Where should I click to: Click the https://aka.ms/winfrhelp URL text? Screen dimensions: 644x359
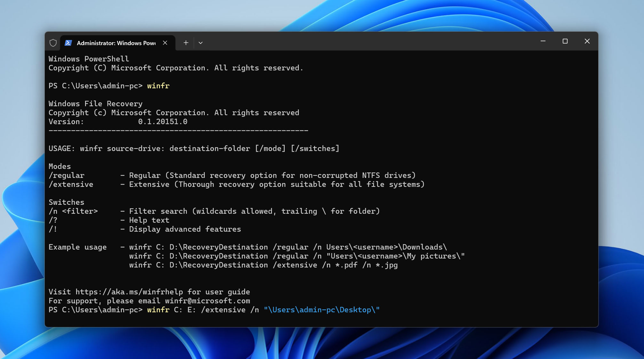tap(129, 292)
